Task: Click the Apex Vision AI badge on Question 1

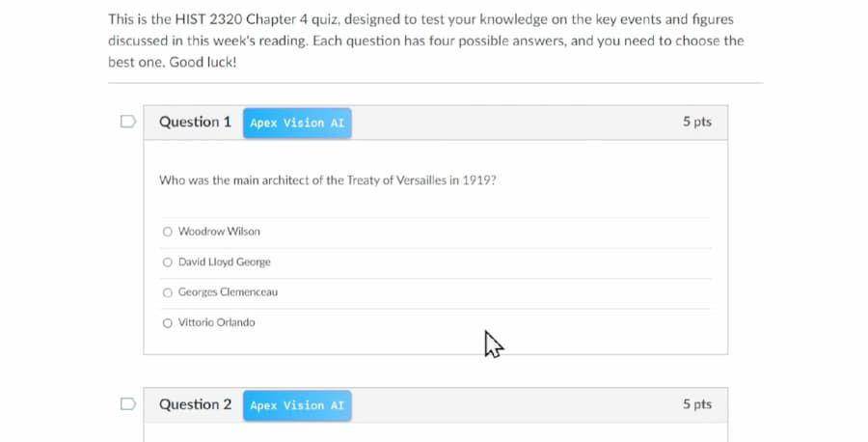Action: pos(297,123)
